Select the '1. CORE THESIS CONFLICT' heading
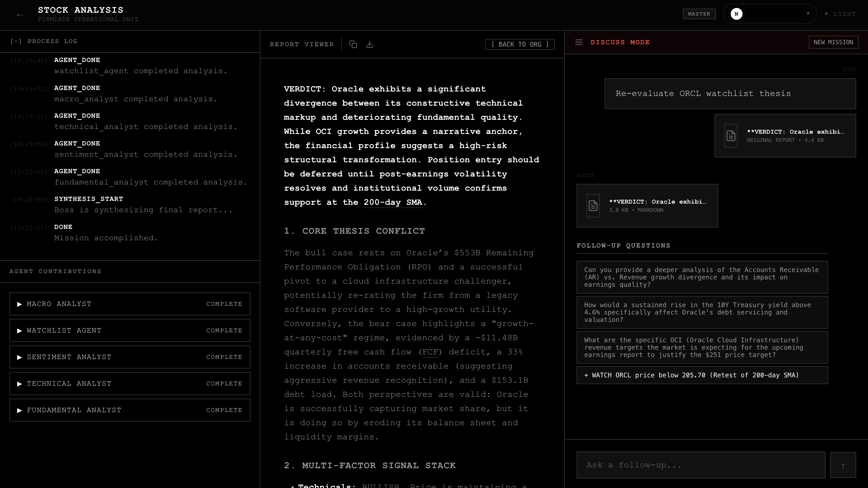 (x=354, y=231)
